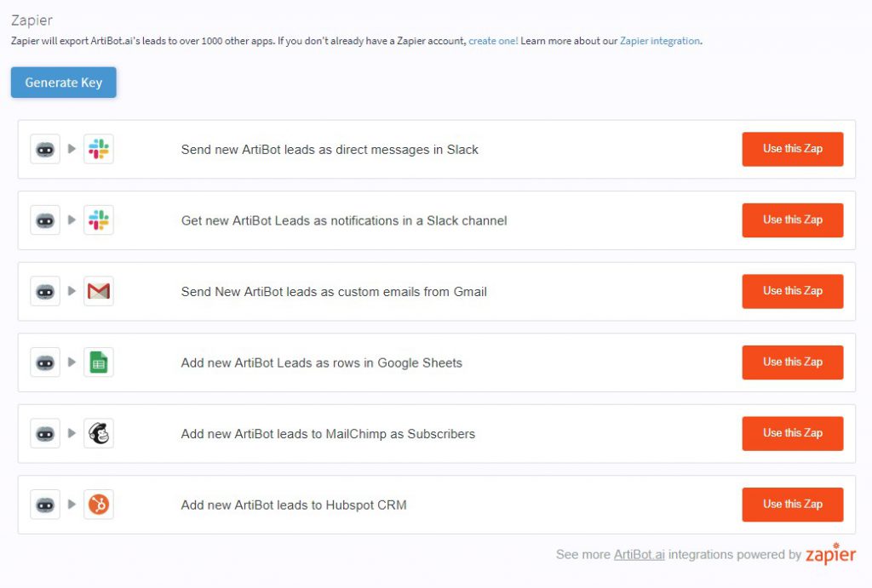872x588 pixels.
Task: Click ArtiBot icon in Slack channel notifications row
Action: [45, 220]
